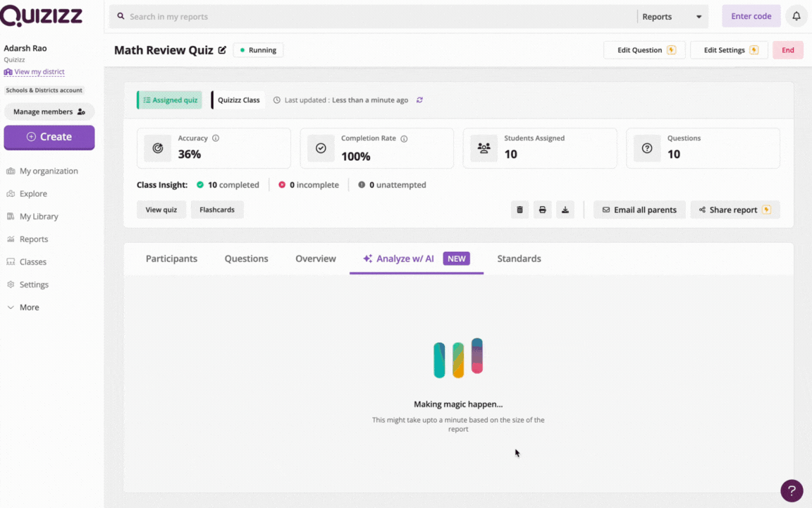Click the Quizizz logo
Screen dimensions: 812x508
tap(42, 16)
